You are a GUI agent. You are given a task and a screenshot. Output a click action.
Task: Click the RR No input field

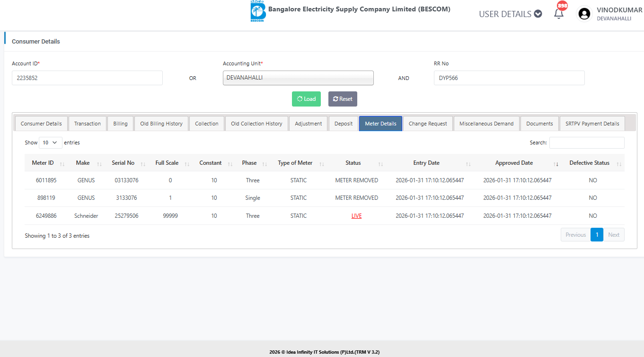509,78
